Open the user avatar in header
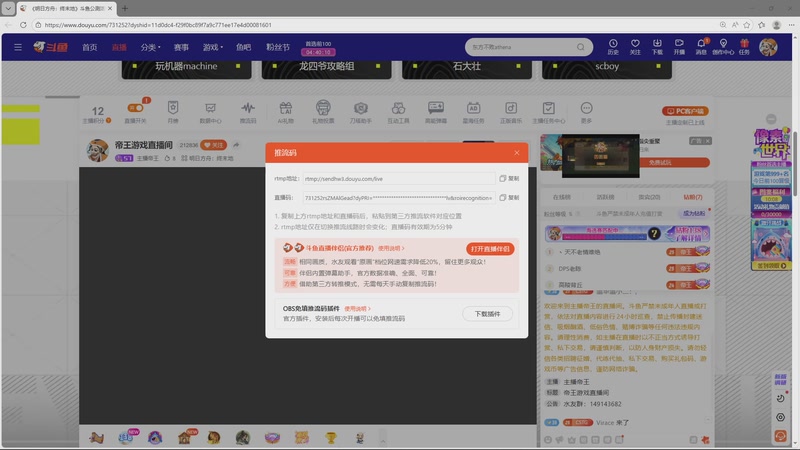This screenshot has height=450, width=800. pos(768,47)
